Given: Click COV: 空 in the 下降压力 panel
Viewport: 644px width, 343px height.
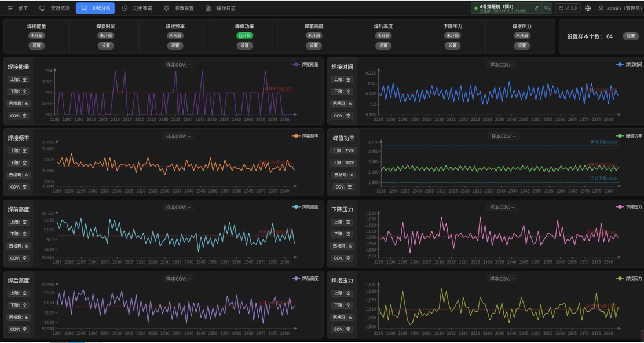Looking at the screenshot, I should pos(342,258).
